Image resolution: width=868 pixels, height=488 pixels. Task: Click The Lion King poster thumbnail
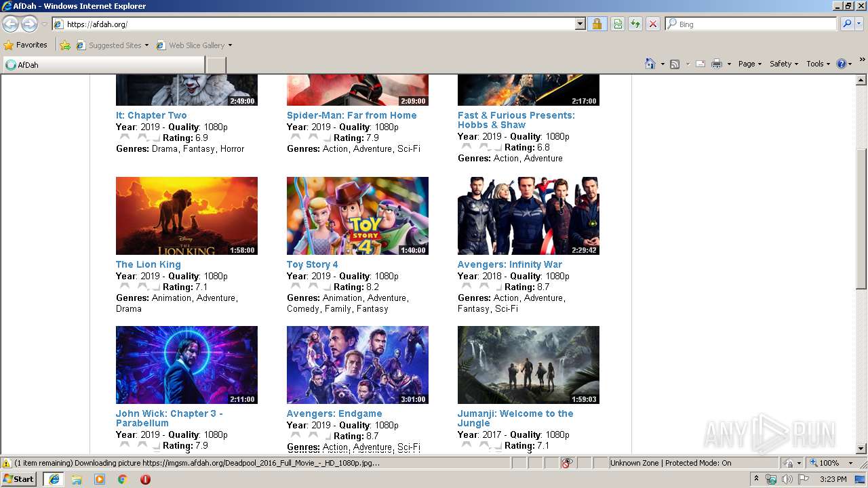tap(186, 216)
